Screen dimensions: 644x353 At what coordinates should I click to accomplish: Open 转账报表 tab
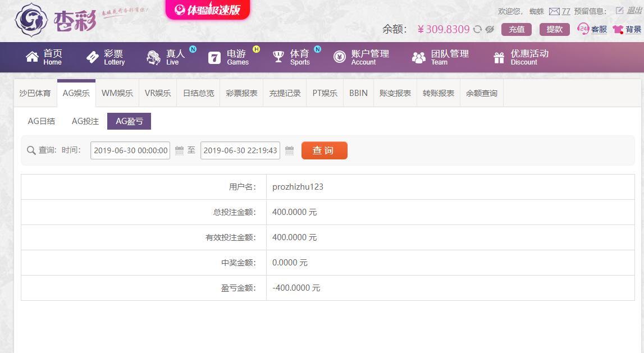[439, 93]
